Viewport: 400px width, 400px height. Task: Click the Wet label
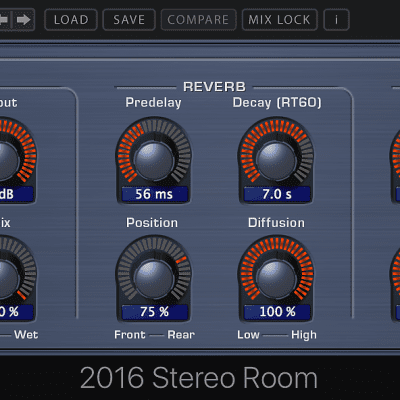tap(26, 335)
